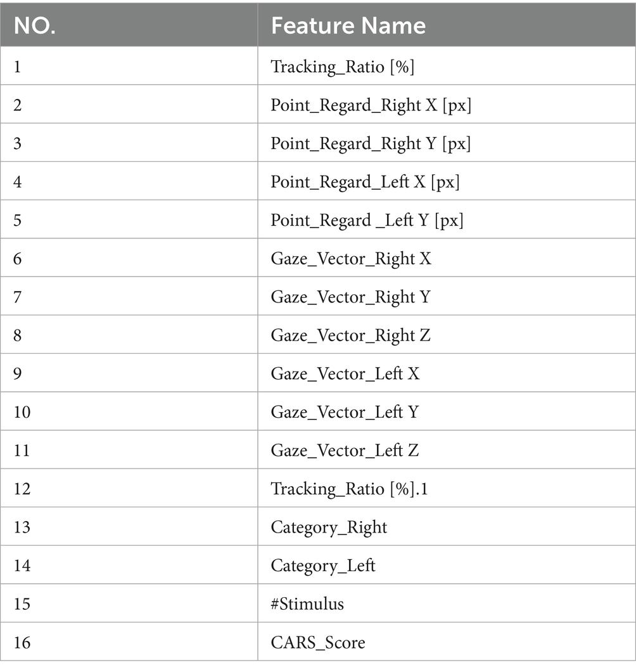Select the Point_Regard_Left X [px] cell
The image size is (636, 672).
365,183
